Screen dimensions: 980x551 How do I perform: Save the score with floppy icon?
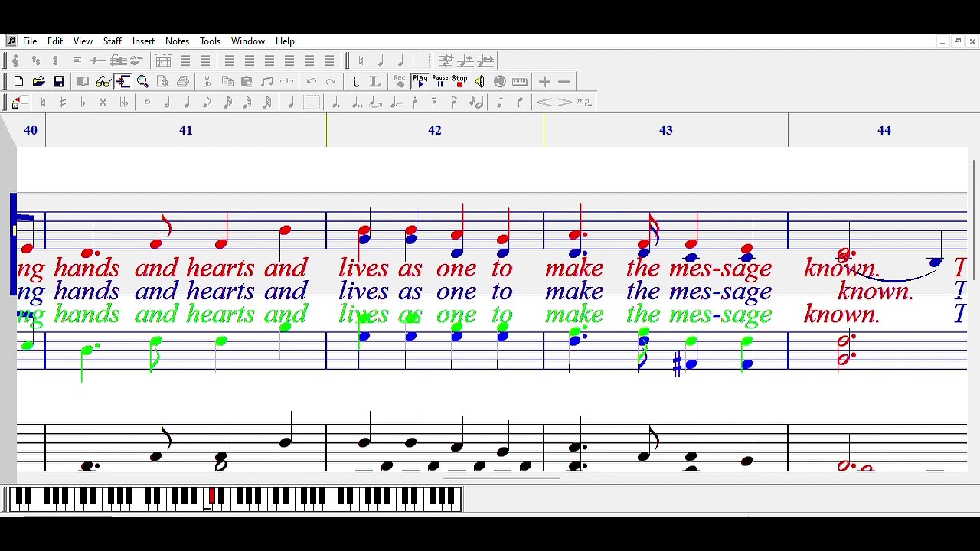(58, 81)
